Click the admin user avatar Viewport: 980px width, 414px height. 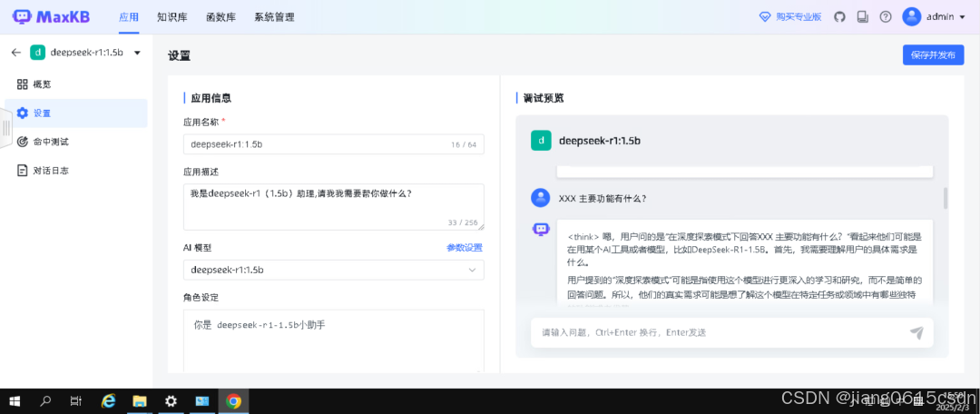coord(912,17)
